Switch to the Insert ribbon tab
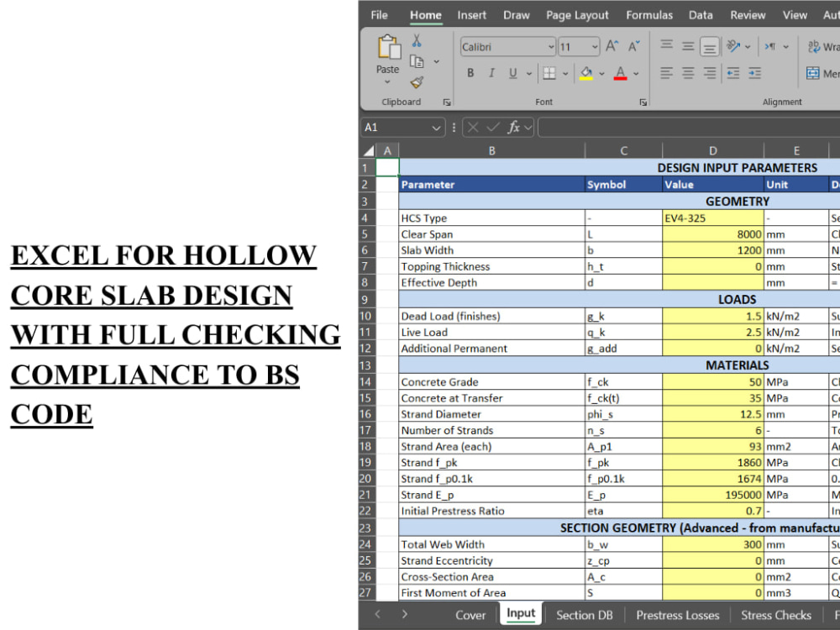The height and width of the screenshot is (630, 840). tap(471, 15)
